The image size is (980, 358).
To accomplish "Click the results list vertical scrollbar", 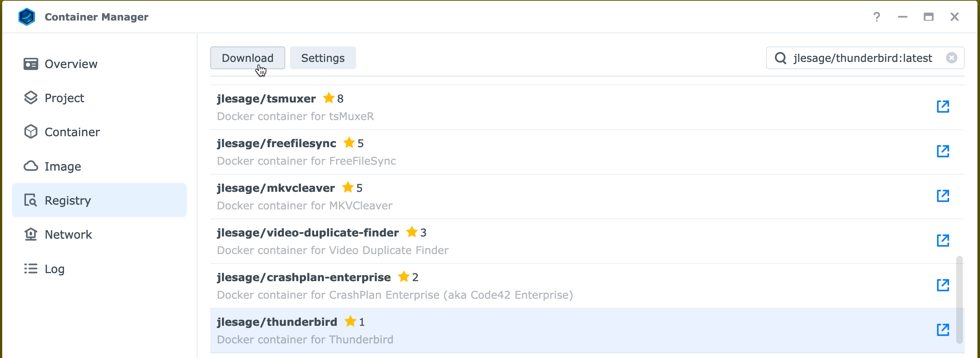I will click(x=960, y=300).
